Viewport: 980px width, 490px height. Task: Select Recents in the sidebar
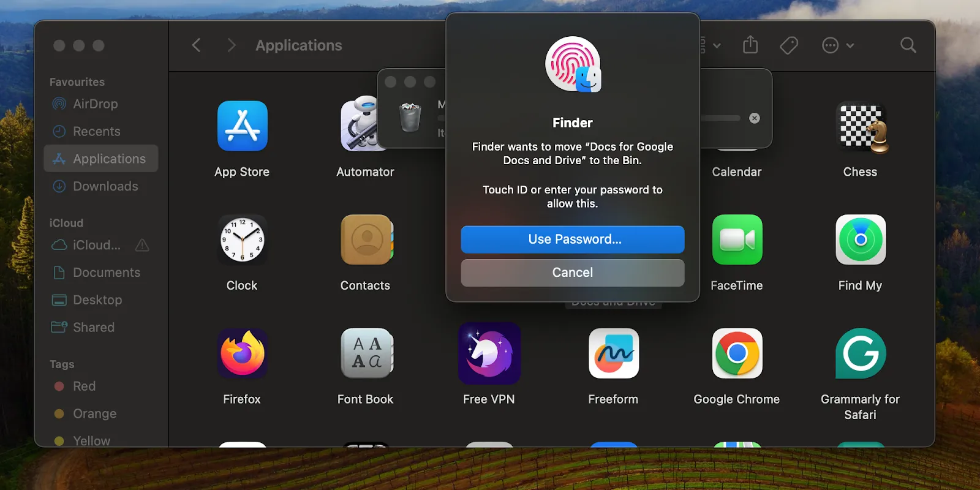[x=101, y=132]
